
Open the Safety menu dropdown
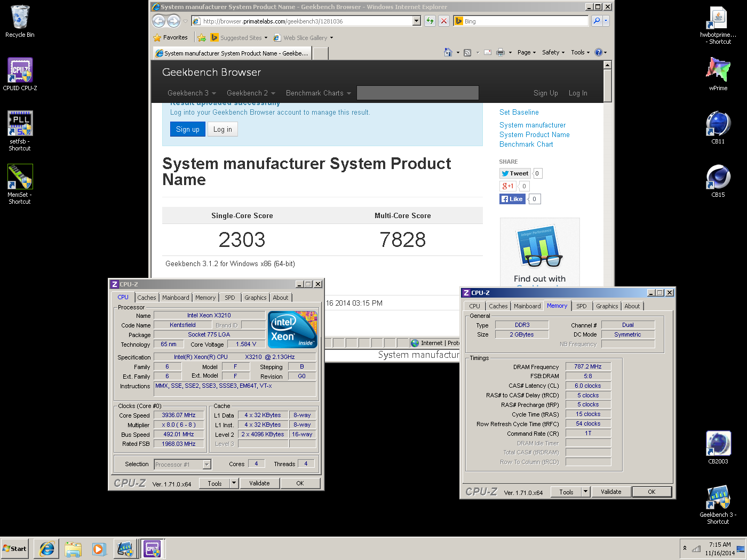(x=553, y=52)
